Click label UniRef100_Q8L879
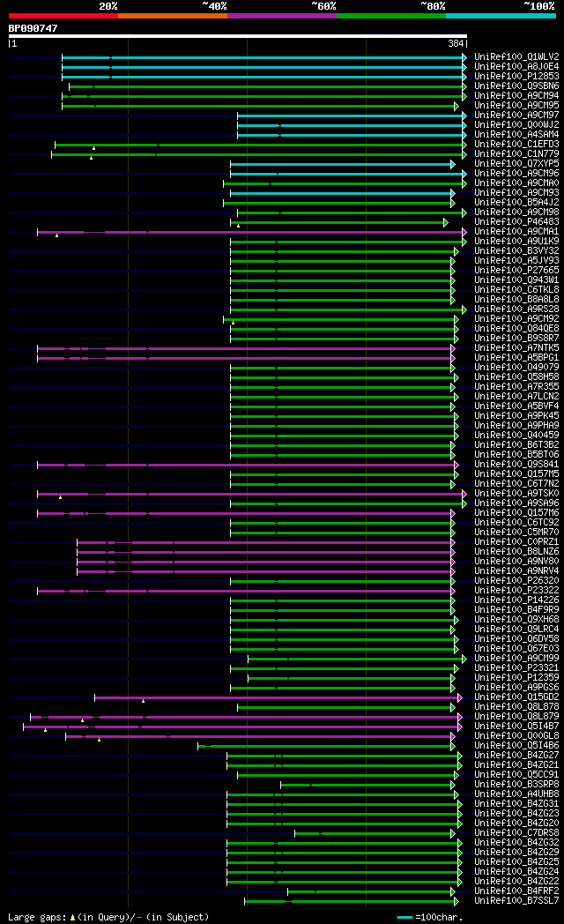The height and width of the screenshot is (924, 564). (516, 717)
